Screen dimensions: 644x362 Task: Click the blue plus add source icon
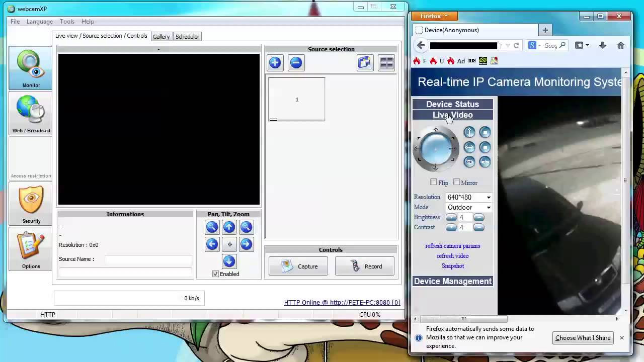(x=275, y=62)
